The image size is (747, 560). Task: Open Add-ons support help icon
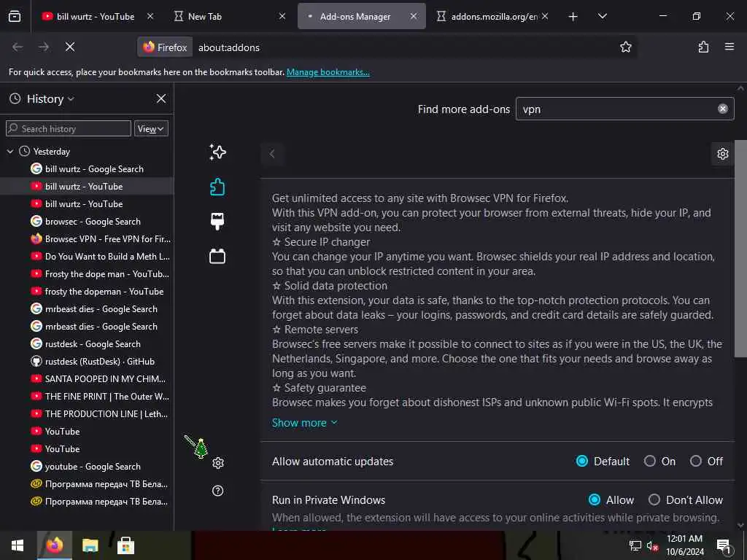click(x=217, y=491)
